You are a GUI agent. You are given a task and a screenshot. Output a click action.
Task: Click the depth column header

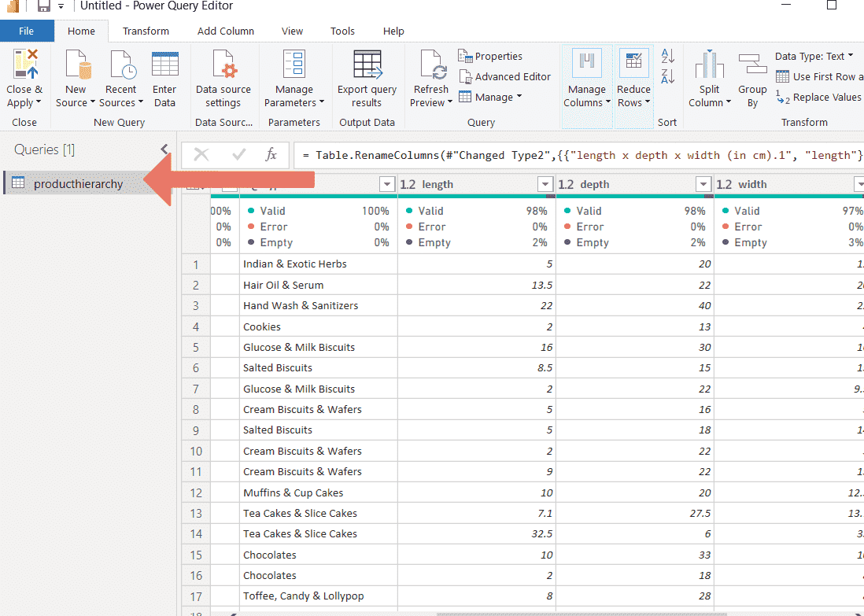click(x=634, y=184)
